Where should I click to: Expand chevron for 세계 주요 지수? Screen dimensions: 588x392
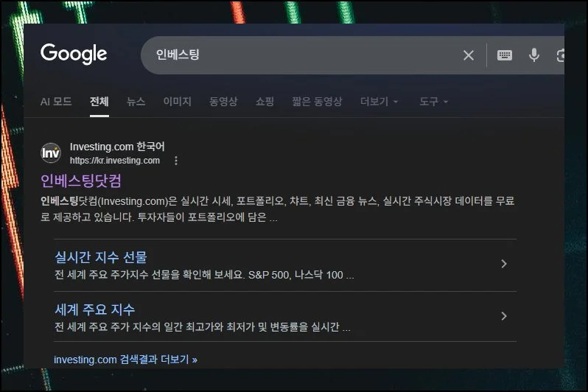[x=504, y=316]
